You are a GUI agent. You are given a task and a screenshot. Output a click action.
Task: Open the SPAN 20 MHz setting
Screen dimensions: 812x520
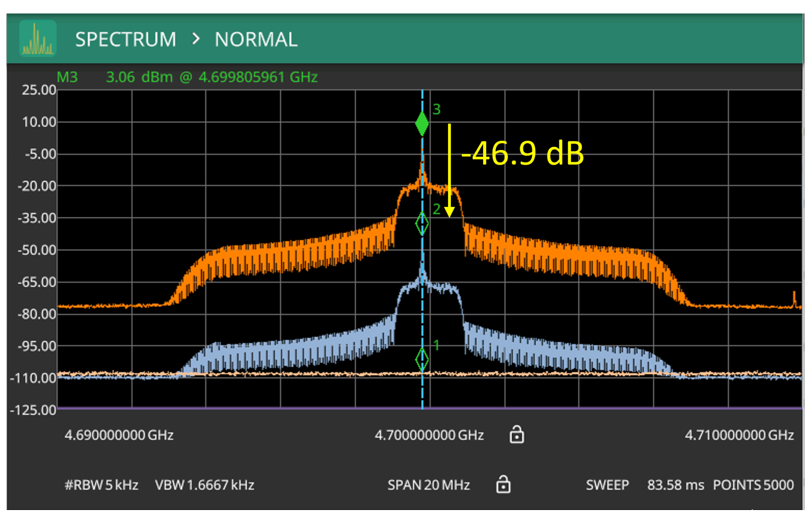tap(429, 485)
